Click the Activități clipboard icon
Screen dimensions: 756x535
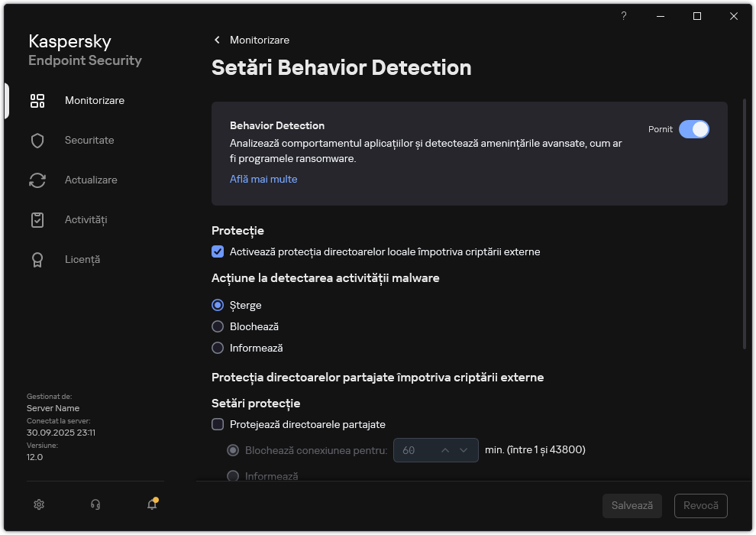[x=37, y=220]
